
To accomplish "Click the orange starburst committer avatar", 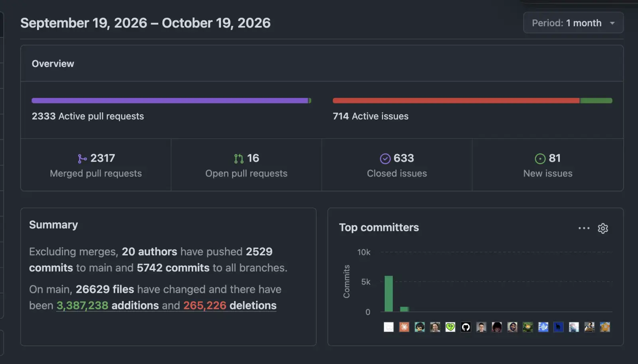I will point(404,327).
